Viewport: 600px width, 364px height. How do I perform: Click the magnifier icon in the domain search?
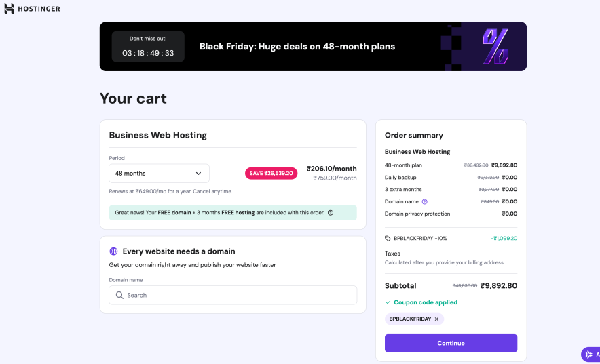point(119,296)
